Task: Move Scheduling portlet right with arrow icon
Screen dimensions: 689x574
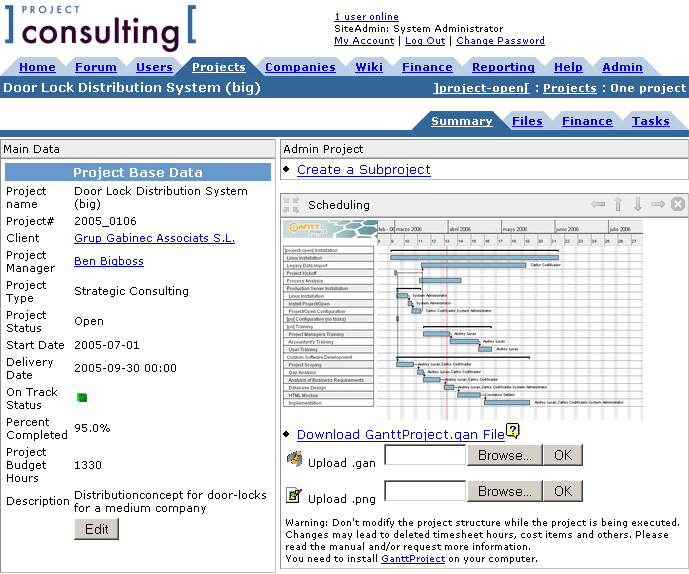Action: click(x=658, y=204)
